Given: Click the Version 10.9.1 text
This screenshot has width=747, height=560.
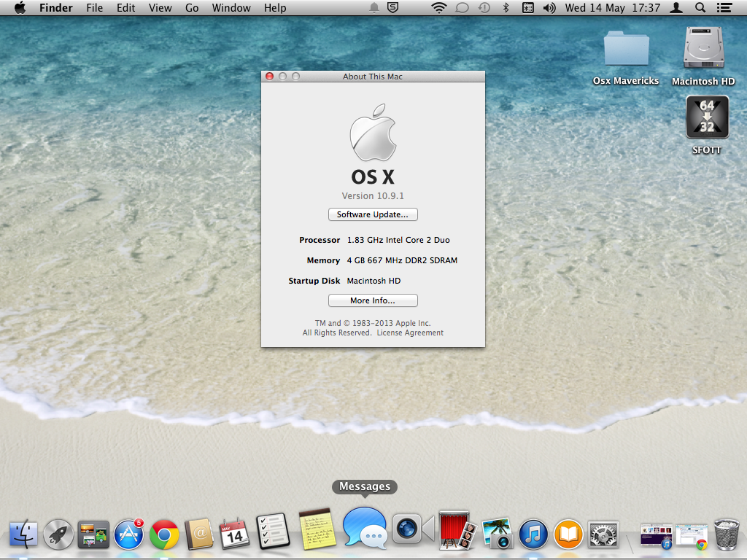Looking at the screenshot, I should click(x=373, y=195).
